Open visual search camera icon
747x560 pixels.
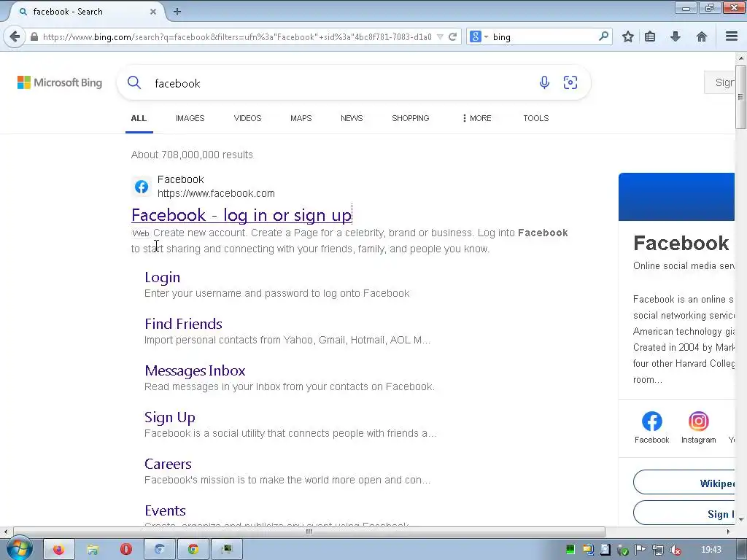(x=570, y=82)
